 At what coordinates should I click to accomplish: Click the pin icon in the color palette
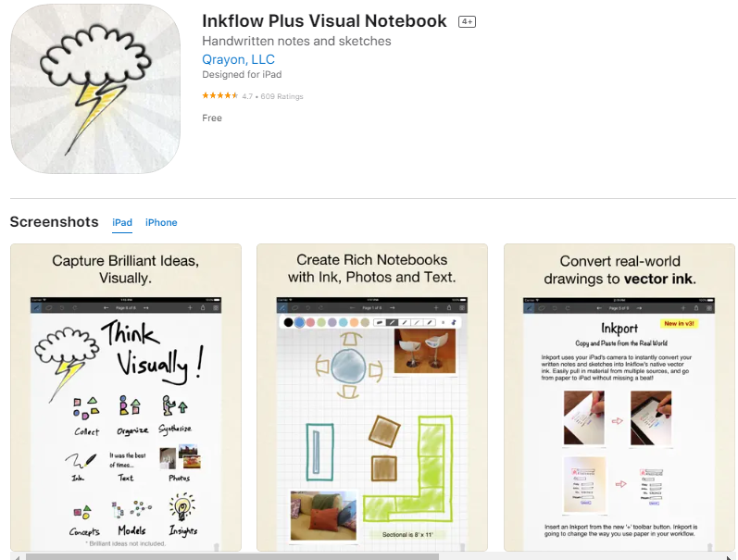[454, 322]
